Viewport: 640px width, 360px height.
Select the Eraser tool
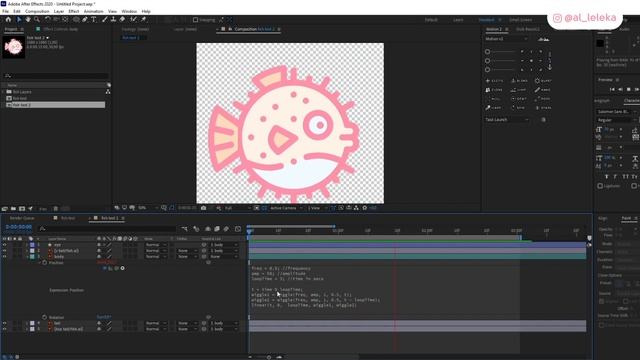(x=122, y=20)
